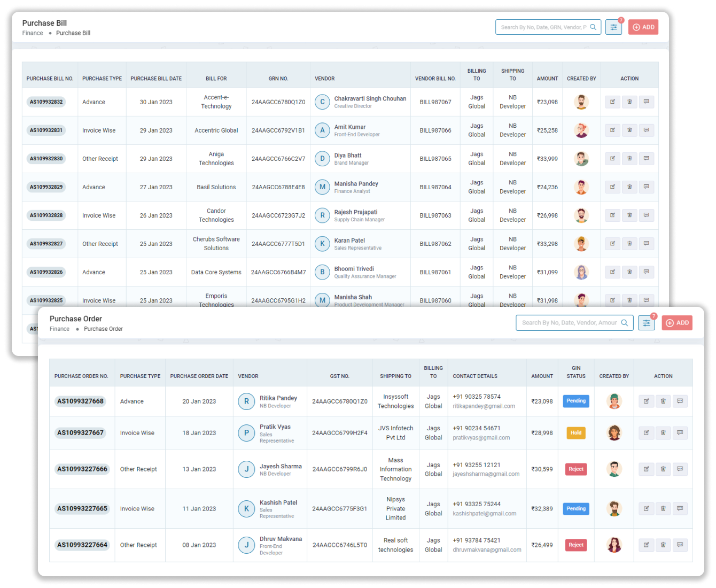The image size is (716, 588).
Task: Select the Hold status badge for Pratik Vyas
Action: click(x=576, y=432)
